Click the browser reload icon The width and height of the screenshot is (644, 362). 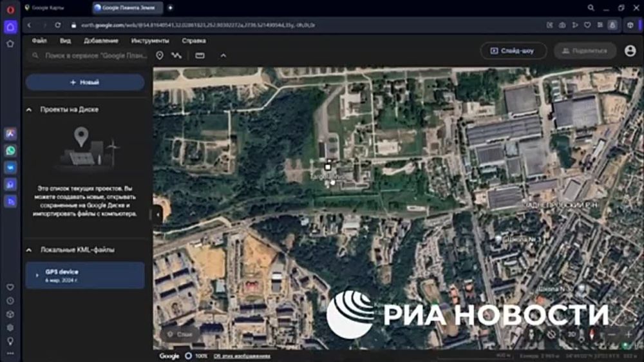coord(58,25)
